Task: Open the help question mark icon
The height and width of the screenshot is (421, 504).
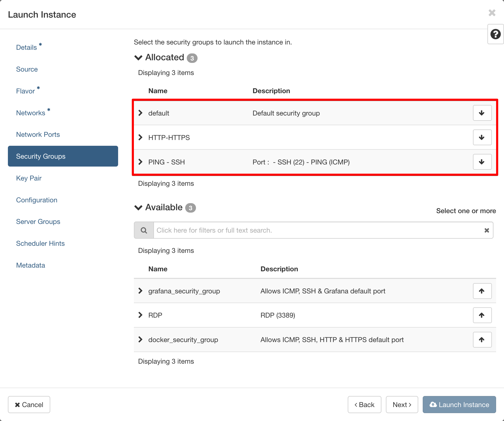Action: pyautogui.click(x=495, y=34)
